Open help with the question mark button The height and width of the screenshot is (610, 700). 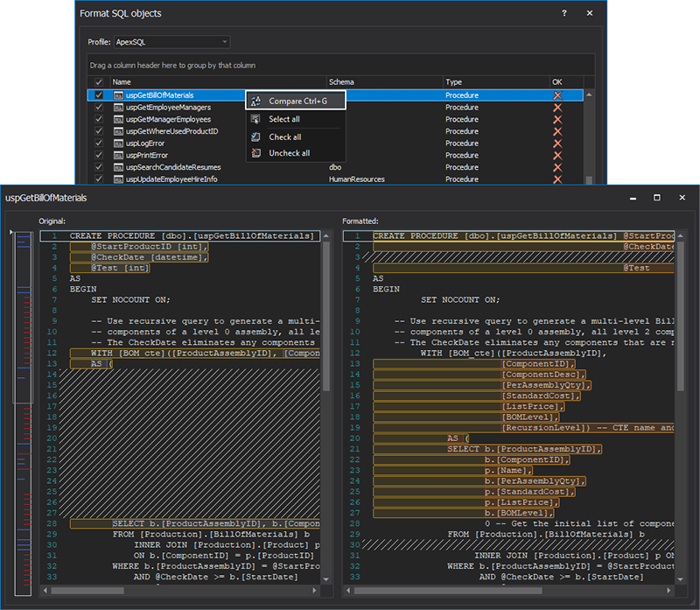pyautogui.click(x=564, y=14)
